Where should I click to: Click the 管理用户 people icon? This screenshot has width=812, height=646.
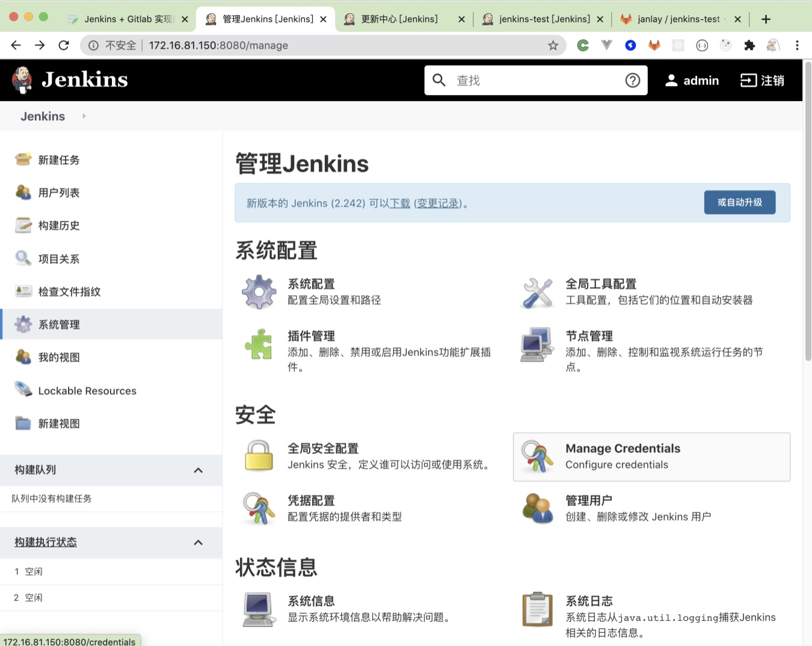coord(537,508)
